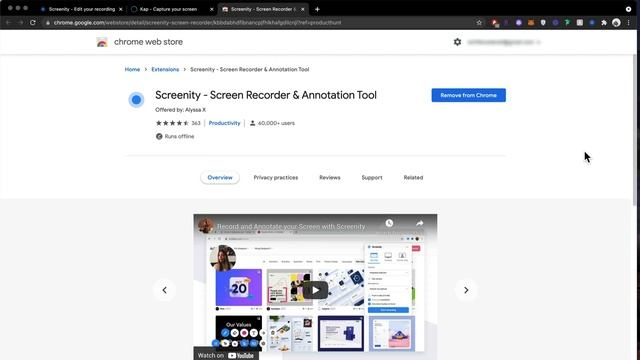The height and width of the screenshot is (360, 640).
Task: Close the Screenity - Edit your recording tab
Action: [120, 9]
